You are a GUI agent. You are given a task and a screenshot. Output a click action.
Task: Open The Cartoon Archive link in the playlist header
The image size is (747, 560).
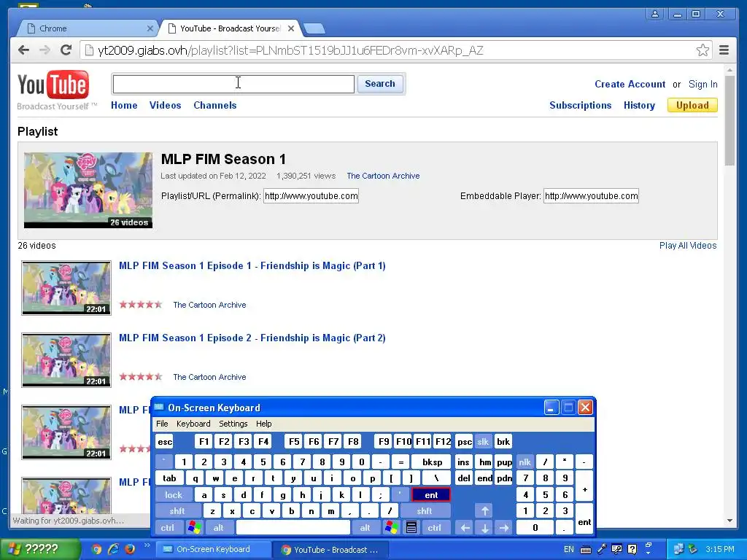pyautogui.click(x=383, y=176)
